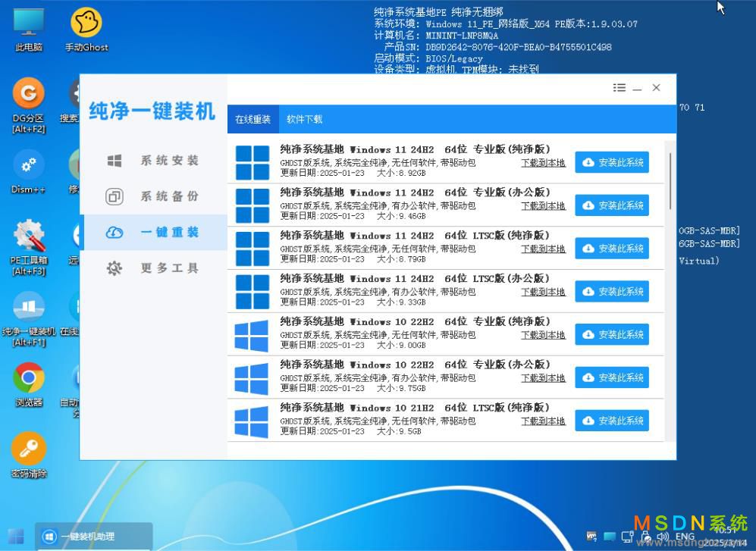The height and width of the screenshot is (551, 756).
Task: Install Windows 11 24H2 专业版(纯净版)
Action: tap(612, 162)
